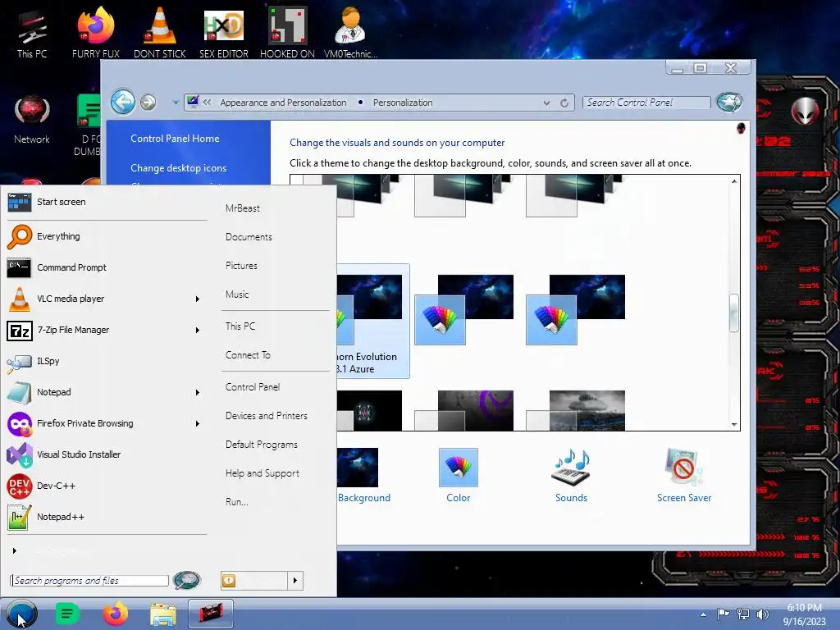Show hidden system tray icons
840x630 pixels.
tap(703, 614)
